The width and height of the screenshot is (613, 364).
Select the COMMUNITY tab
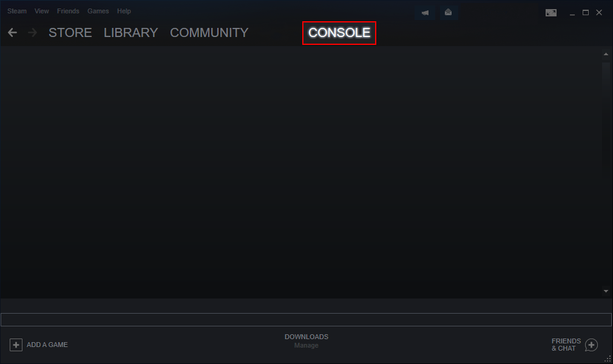(209, 32)
